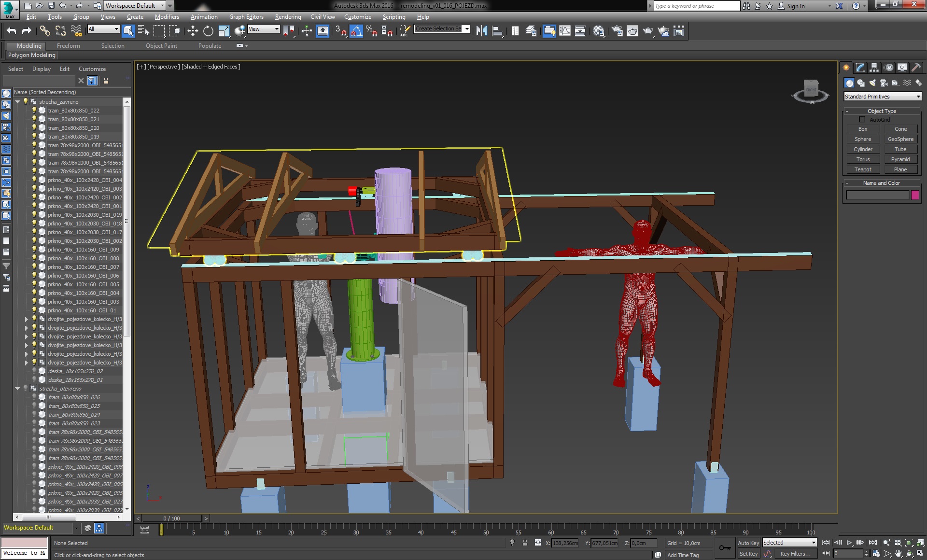
Task: Open the Workspace: Default dropdown in title bar
Action: tap(135, 6)
